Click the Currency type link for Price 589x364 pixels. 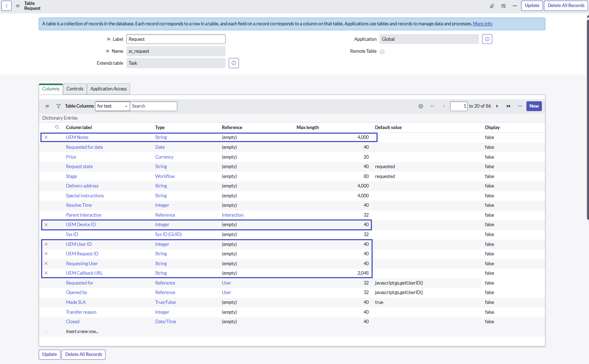pos(164,157)
